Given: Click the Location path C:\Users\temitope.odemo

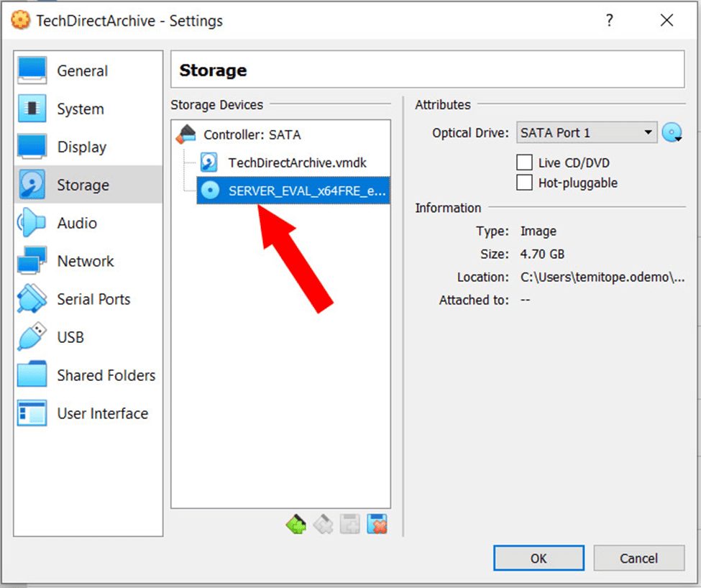Looking at the screenshot, I should coord(603,277).
